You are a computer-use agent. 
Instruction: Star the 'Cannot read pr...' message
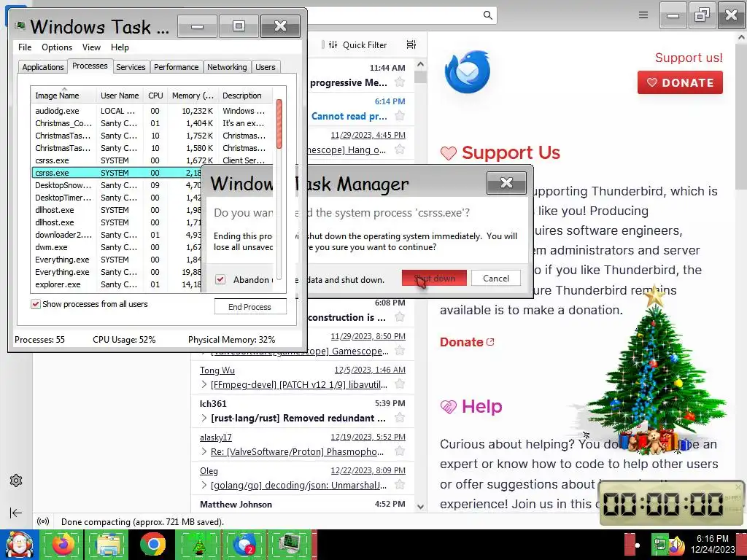tap(400, 116)
